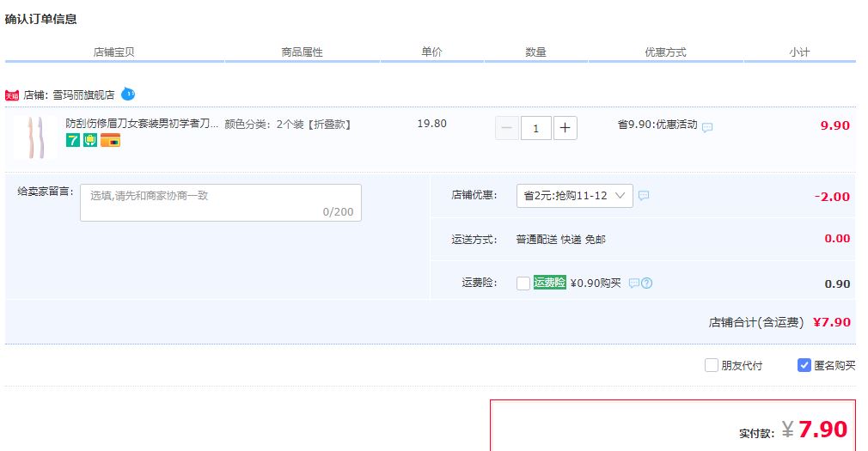Click the 数量 column header

coord(536,52)
